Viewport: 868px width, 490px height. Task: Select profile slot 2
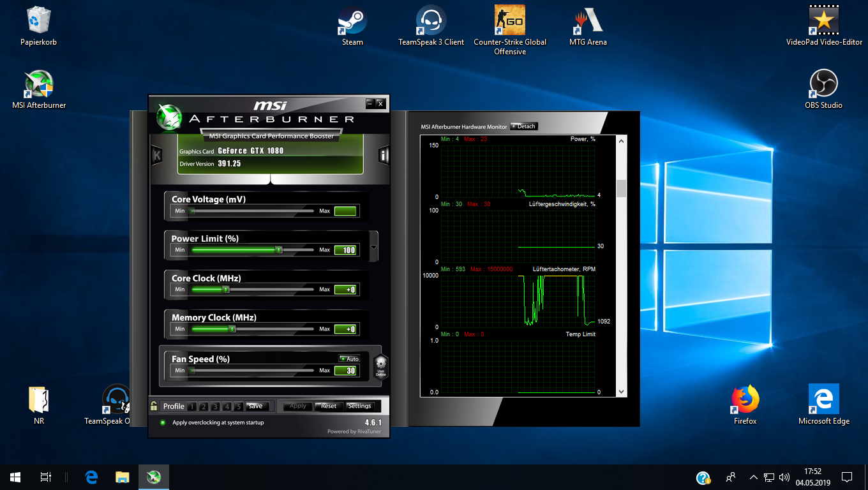coord(204,406)
